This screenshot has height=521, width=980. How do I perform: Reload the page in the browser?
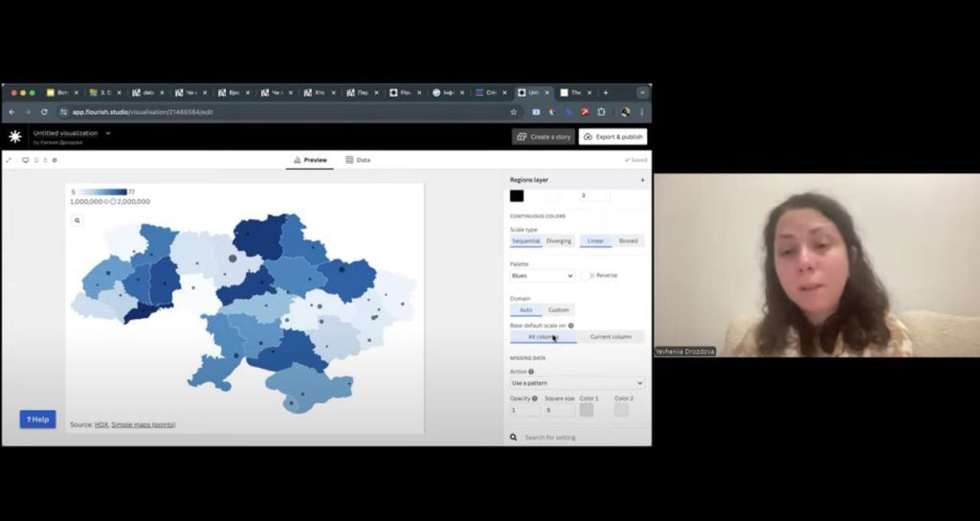[44, 112]
